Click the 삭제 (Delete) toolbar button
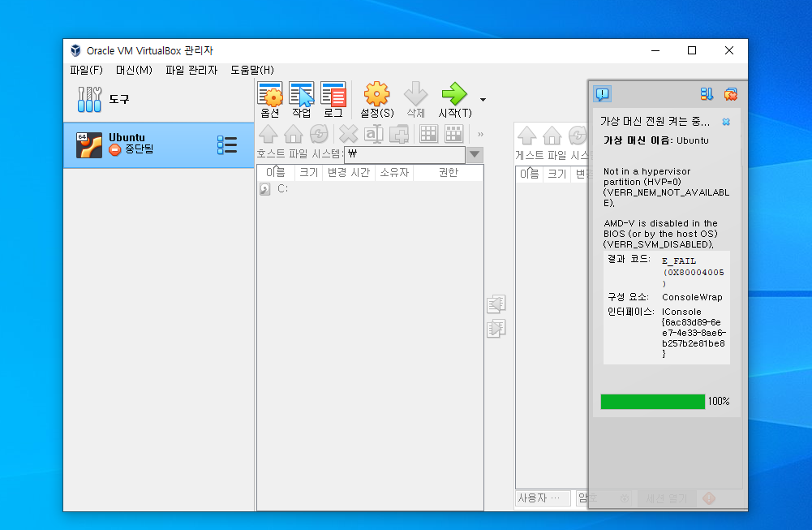The width and height of the screenshot is (812, 530). click(415, 100)
